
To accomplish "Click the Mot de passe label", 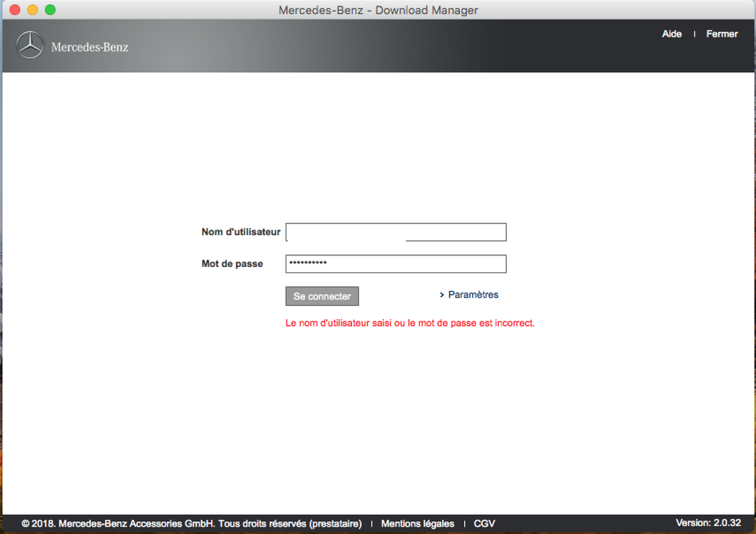I will [232, 264].
